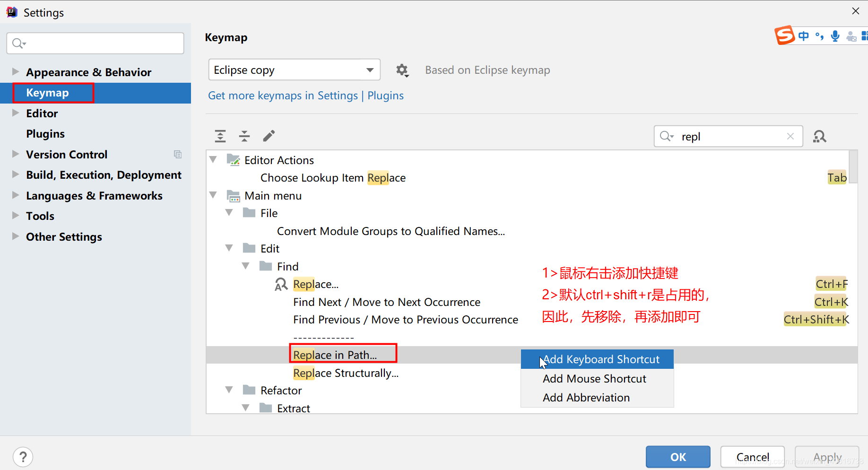This screenshot has height=470, width=868.
Task: Click the Collapse All toolbar icon
Action: 244,136
